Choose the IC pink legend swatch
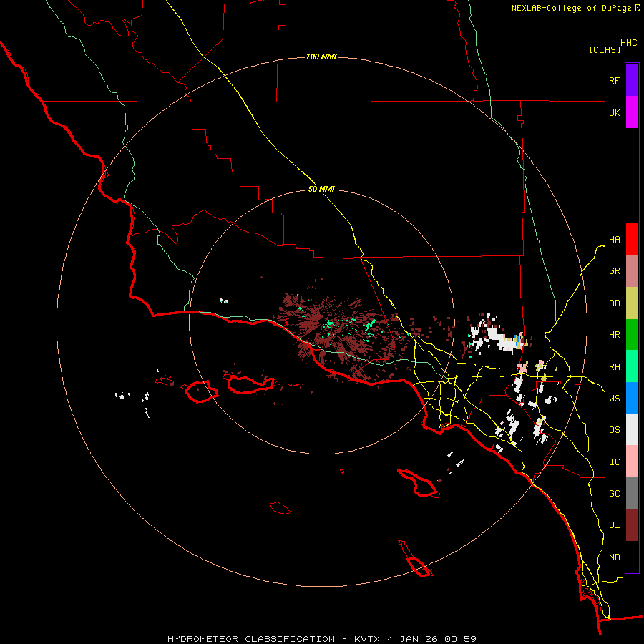This screenshot has height=644, width=644. click(x=632, y=462)
